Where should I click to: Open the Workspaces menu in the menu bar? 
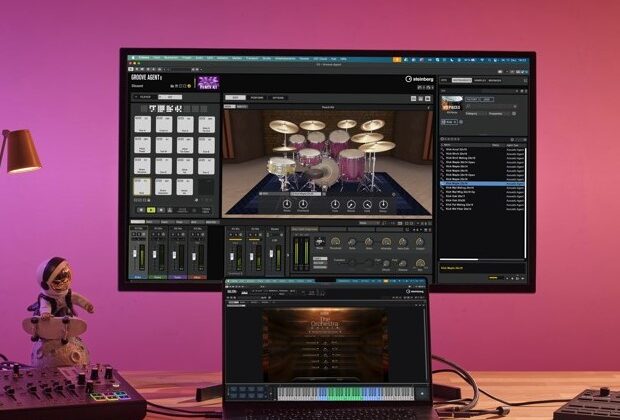point(285,59)
